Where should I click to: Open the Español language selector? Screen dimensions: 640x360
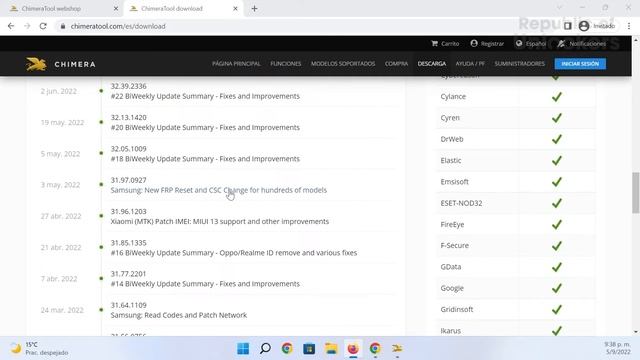click(531, 44)
